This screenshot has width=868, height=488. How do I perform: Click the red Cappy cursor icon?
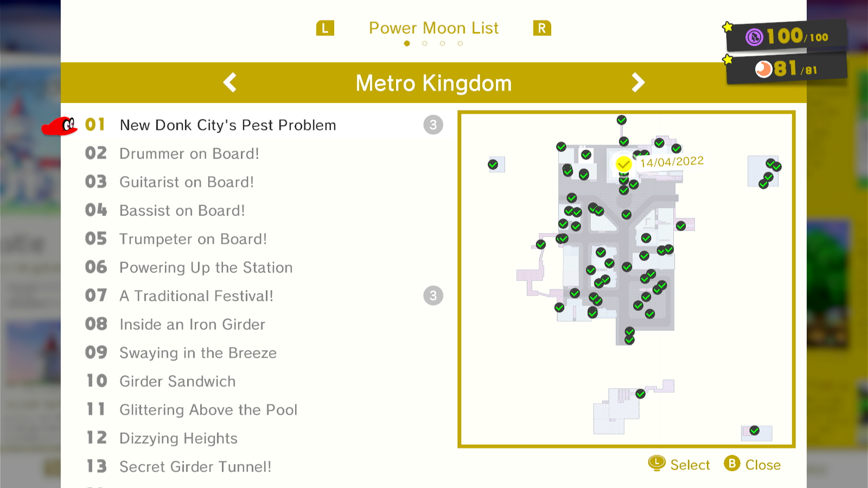tap(60, 126)
